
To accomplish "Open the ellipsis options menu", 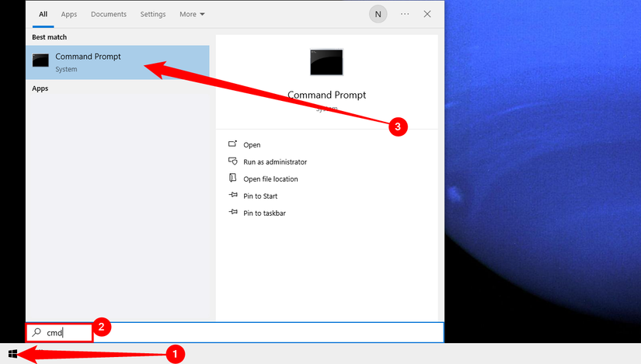I will pyautogui.click(x=404, y=14).
